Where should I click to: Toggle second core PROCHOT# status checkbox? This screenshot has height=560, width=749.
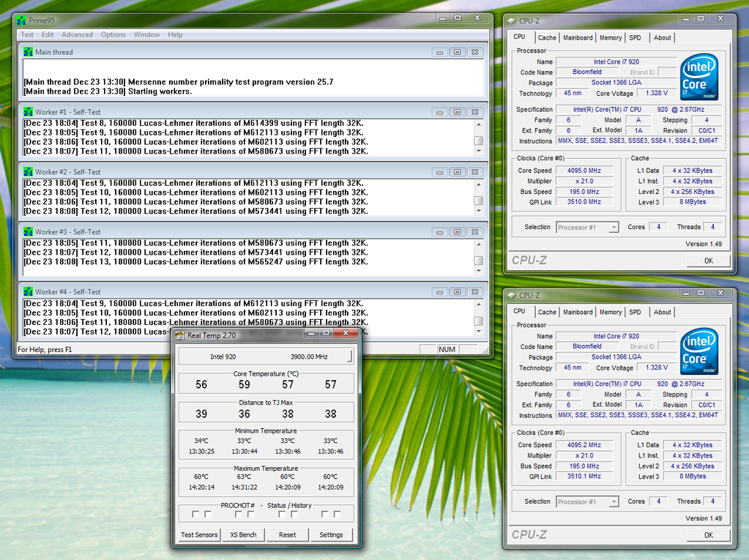[x=239, y=514]
